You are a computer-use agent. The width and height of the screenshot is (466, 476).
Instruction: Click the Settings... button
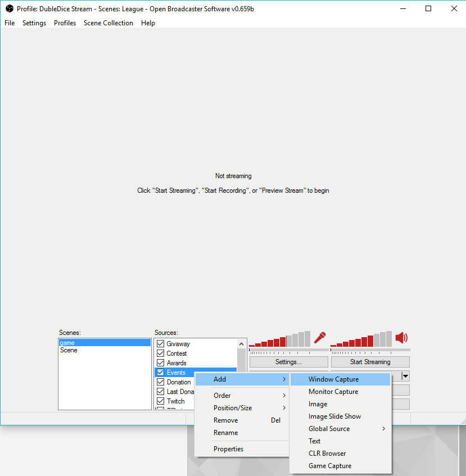coord(289,362)
